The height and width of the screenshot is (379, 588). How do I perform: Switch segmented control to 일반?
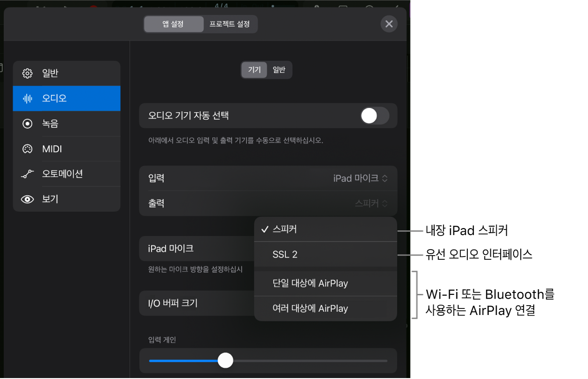(x=279, y=70)
